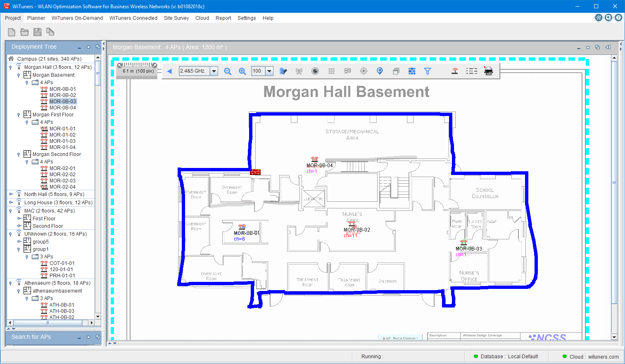Click the blue back arrow in map toolbar
Viewport: 625px width, 364px height.
[x=169, y=71]
